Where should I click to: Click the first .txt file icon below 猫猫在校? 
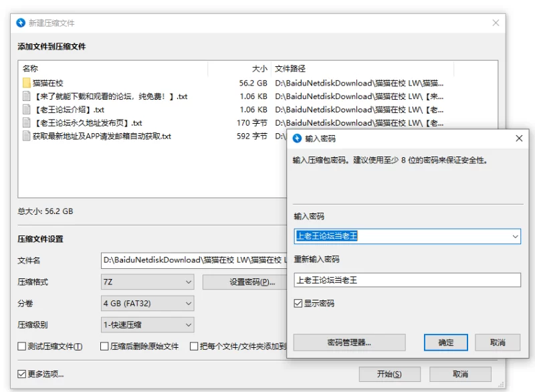coord(27,96)
